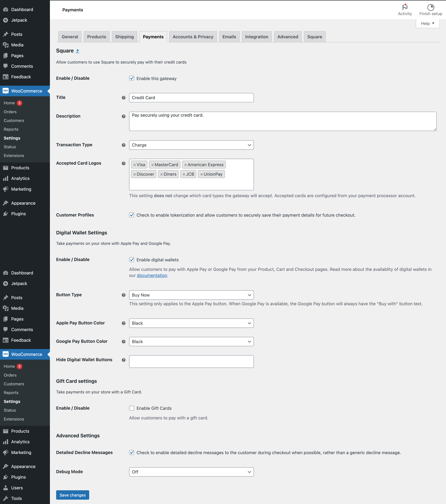This screenshot has width=446, height=504.
Task: Open Marketing via the megaphone icon
Action: 5,189
